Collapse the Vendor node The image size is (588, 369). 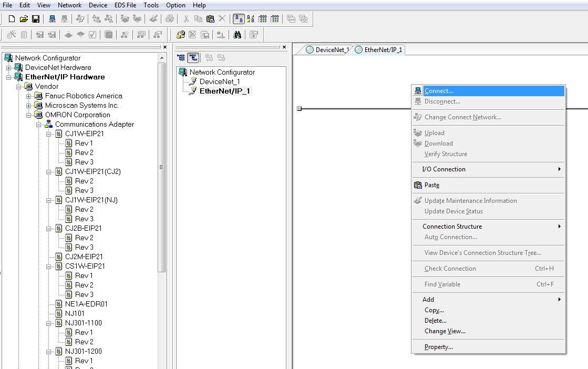[x=18, y=87]
